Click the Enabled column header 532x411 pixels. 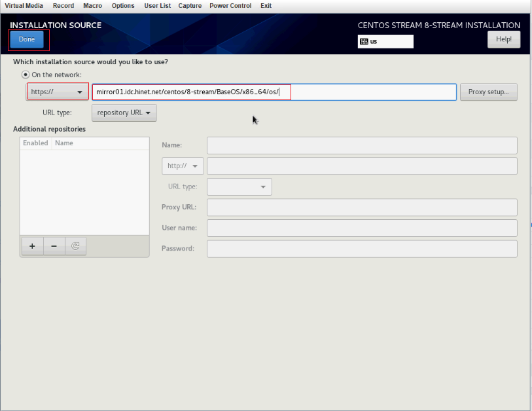[x=35, y=143]
